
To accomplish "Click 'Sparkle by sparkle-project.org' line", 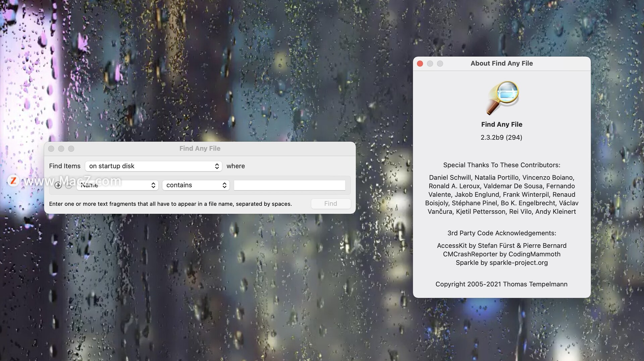I will (502, 263).
